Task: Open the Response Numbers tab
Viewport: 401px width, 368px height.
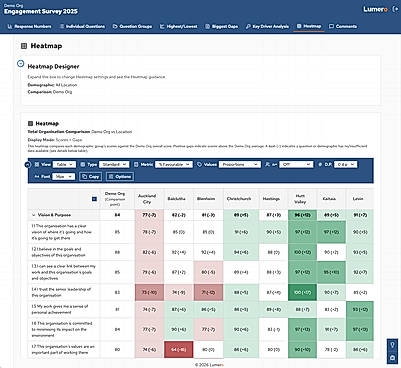Action: 29,26
